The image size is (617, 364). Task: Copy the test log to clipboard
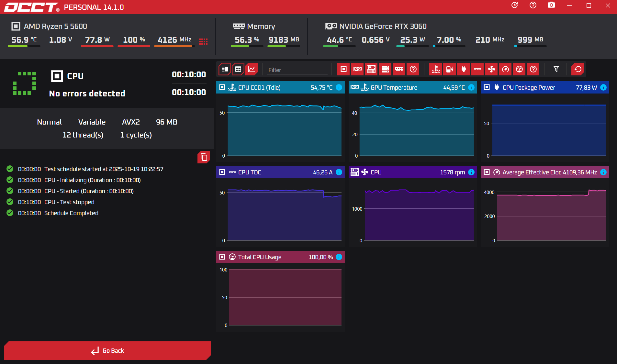coord(204,157)
